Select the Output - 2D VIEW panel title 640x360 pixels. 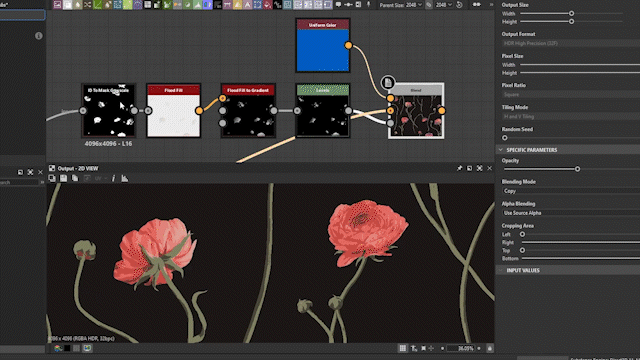(x=78, y=168)
